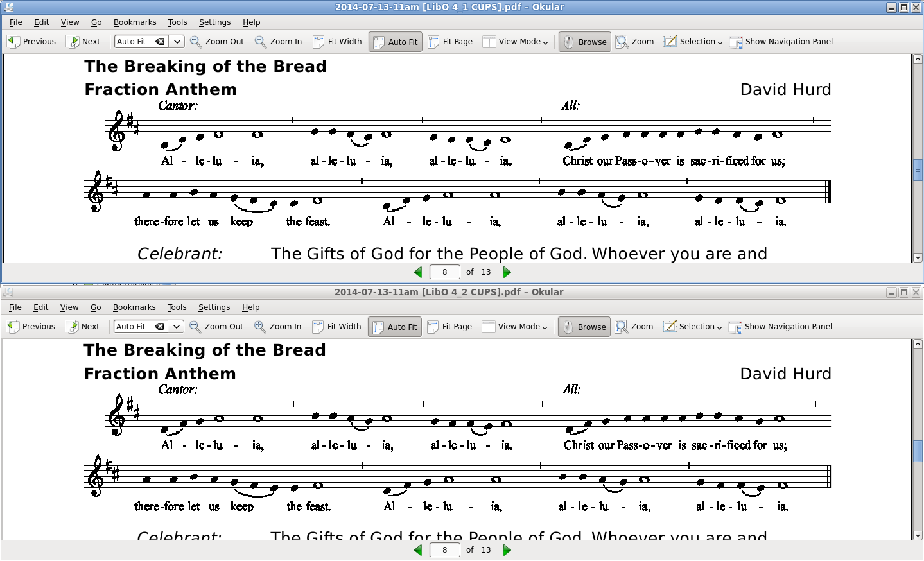Click the page number field in bottom window
924x561 pixels.
tap(444, 550)
